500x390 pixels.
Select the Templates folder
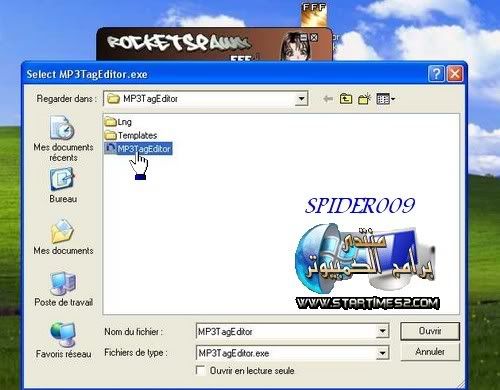tap(131, 135)
